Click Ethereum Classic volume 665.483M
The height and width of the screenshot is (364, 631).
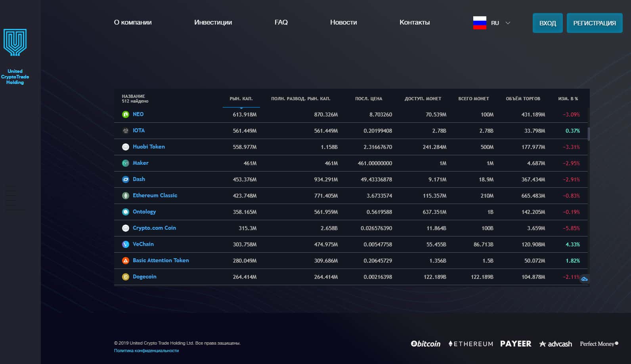pos(533,196)
